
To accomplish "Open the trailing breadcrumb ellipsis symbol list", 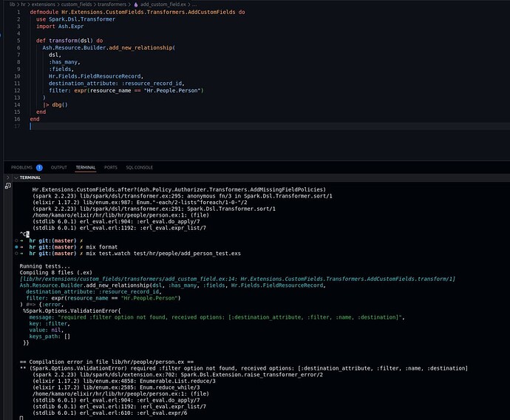I will [194, 4].
